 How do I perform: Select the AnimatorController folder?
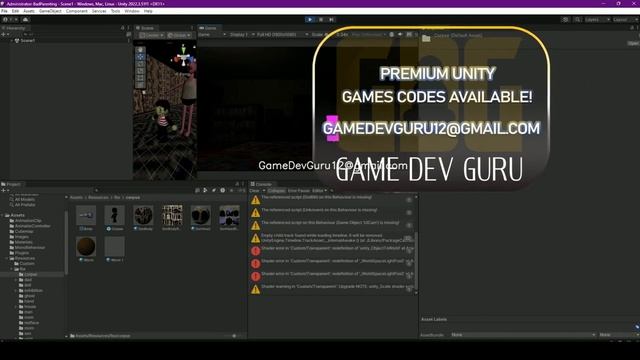point(33,226)
